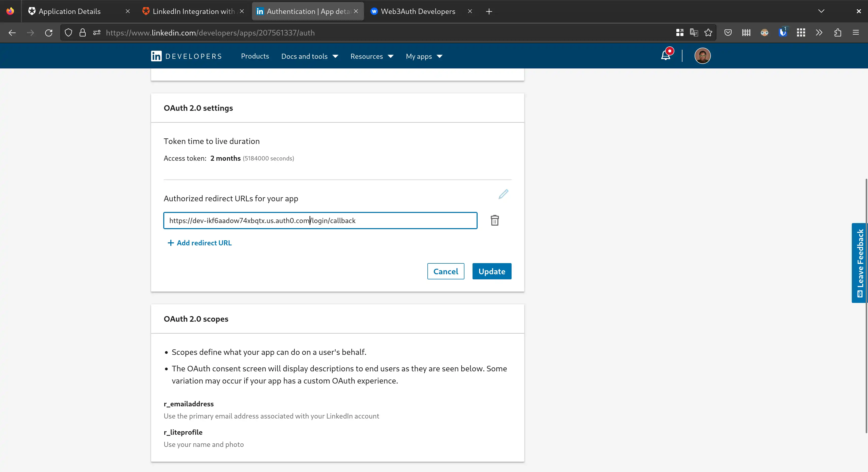This screenshot has width=868, height=472.
Task: Bookmark this page with the star icon
Action: pos(708,32)
